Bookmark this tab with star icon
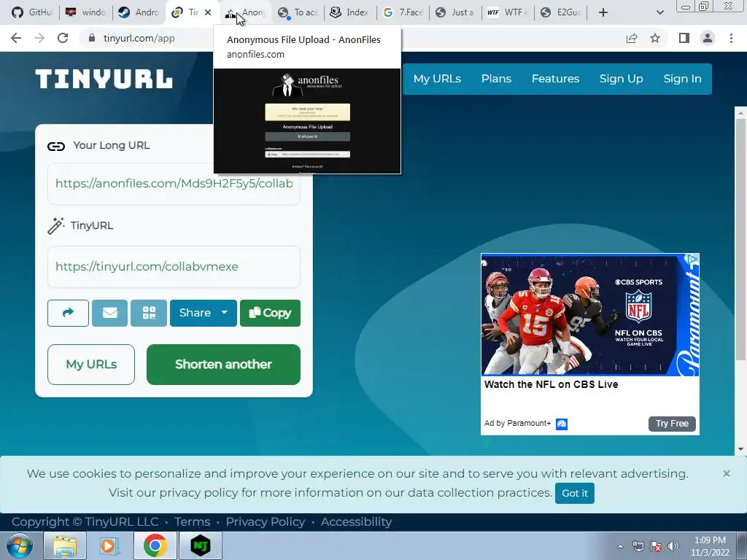This screenshot has height=560, width=747. pyautogui.click(x=655, y=38)
